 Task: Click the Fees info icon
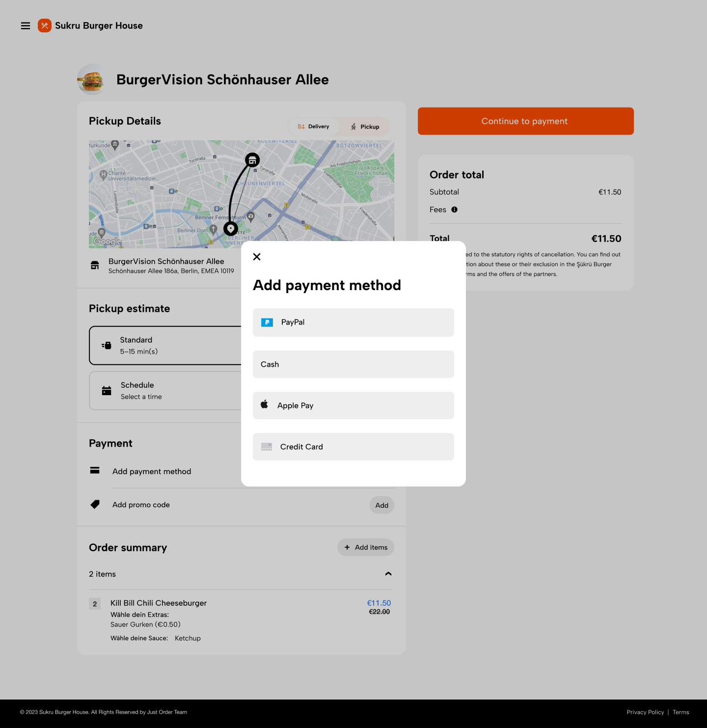(x=455, y=210)
